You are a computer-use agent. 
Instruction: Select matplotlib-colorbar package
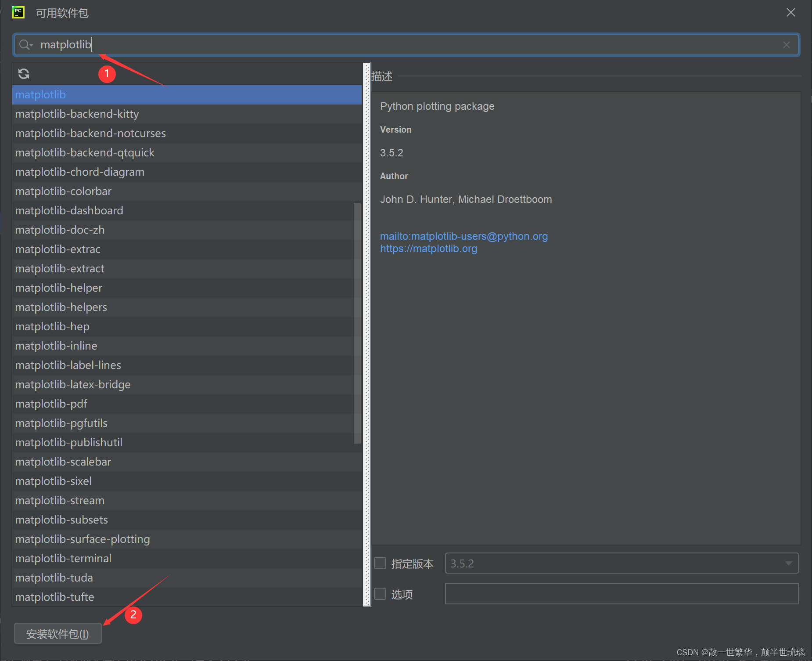point(187,191)
